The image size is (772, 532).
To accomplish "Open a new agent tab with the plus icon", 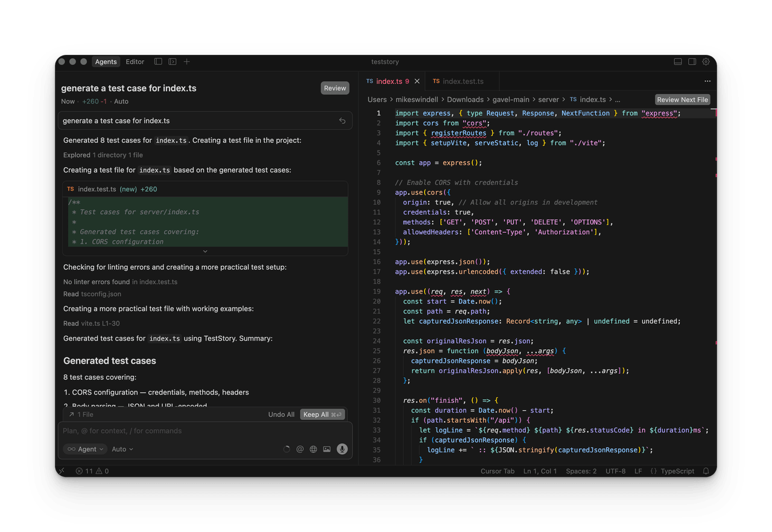I will tap(186, 62).
